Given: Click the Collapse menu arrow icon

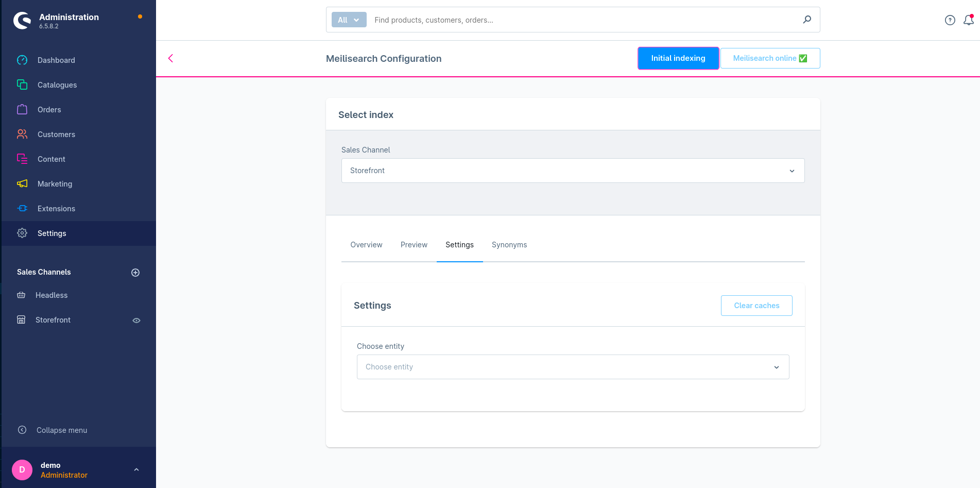Looking at the screenshot, I should point(22,430).
